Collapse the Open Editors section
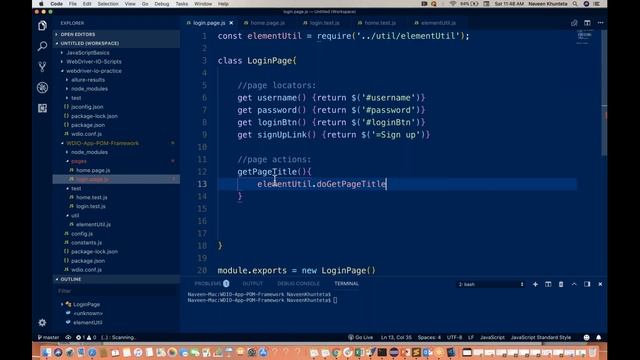 tap(116, 34)
